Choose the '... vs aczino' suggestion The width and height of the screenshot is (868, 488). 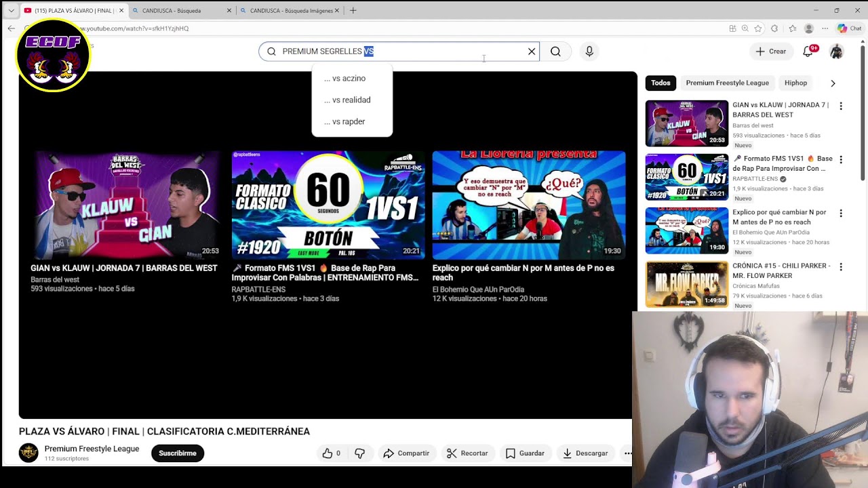[x=352, y=79]
